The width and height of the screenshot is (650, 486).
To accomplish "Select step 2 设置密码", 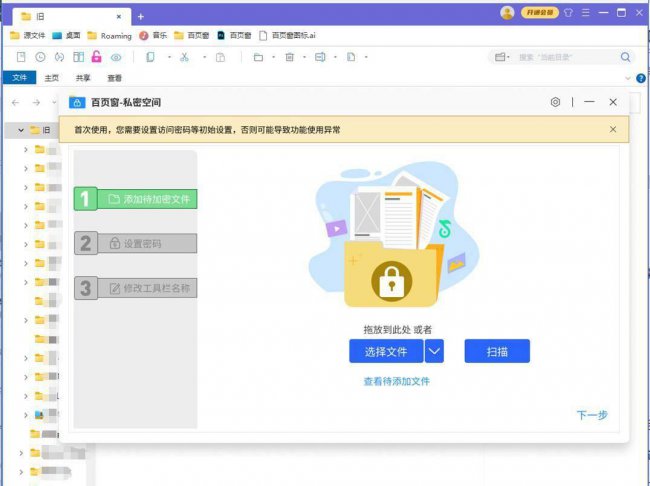I will coord(136,243).
